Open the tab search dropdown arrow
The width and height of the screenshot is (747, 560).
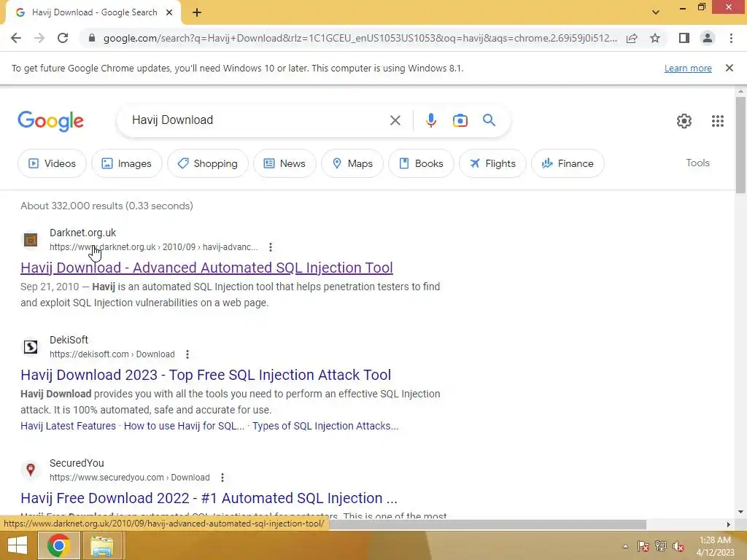click(x=656, y=12)
